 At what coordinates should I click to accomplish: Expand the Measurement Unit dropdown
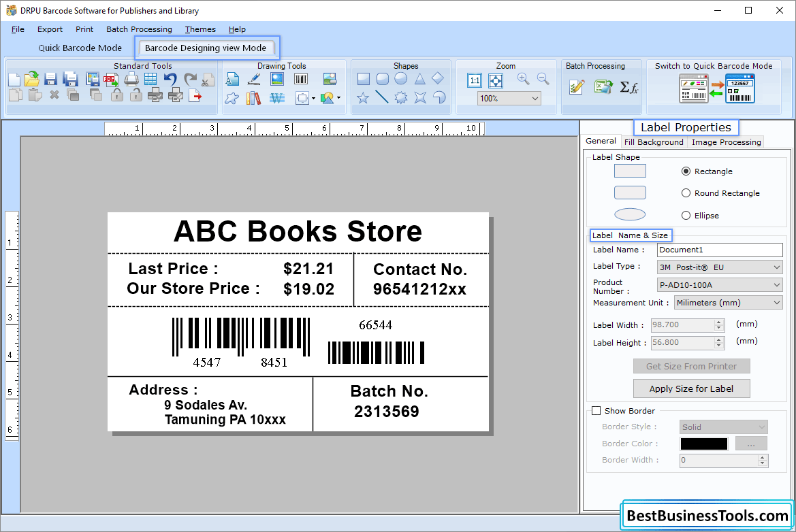coord(728,303)
